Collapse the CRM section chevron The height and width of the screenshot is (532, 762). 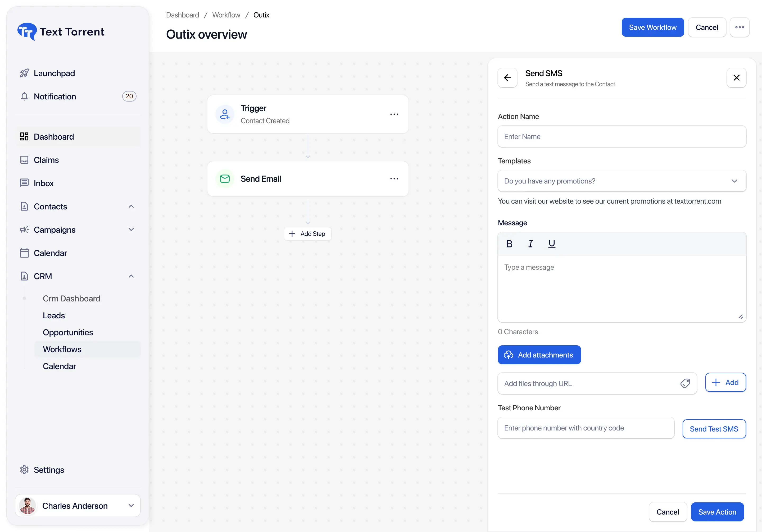[x=131, y=276]
